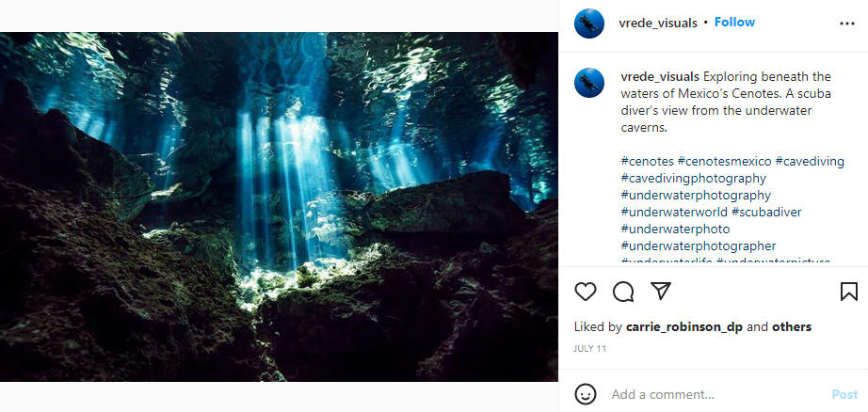Click the underwater cenote photo
The image size is (868, 412).
coord(279,207)
